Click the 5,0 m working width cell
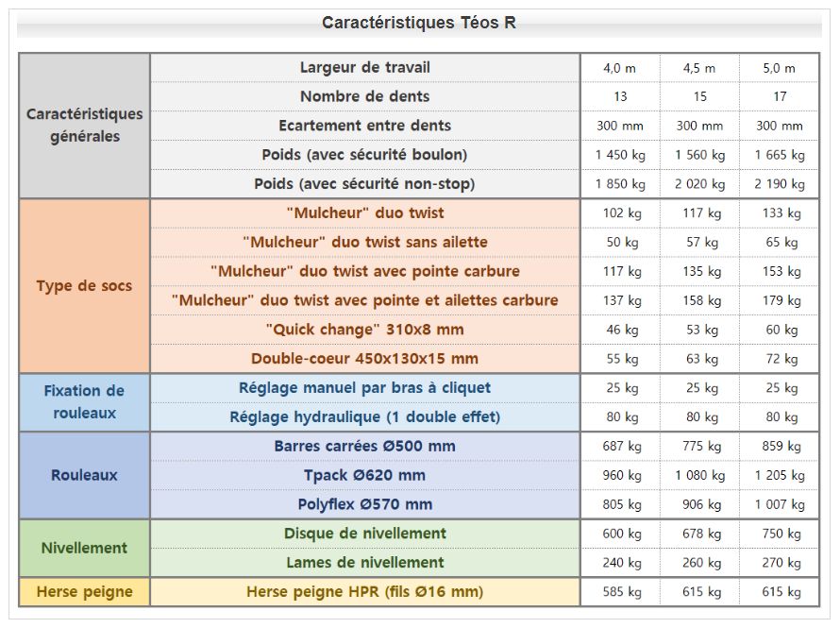840x628 pixels. click(779, 68)
